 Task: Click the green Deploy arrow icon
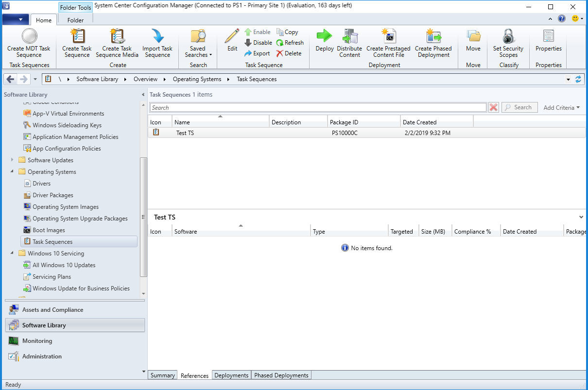point(324,36)
